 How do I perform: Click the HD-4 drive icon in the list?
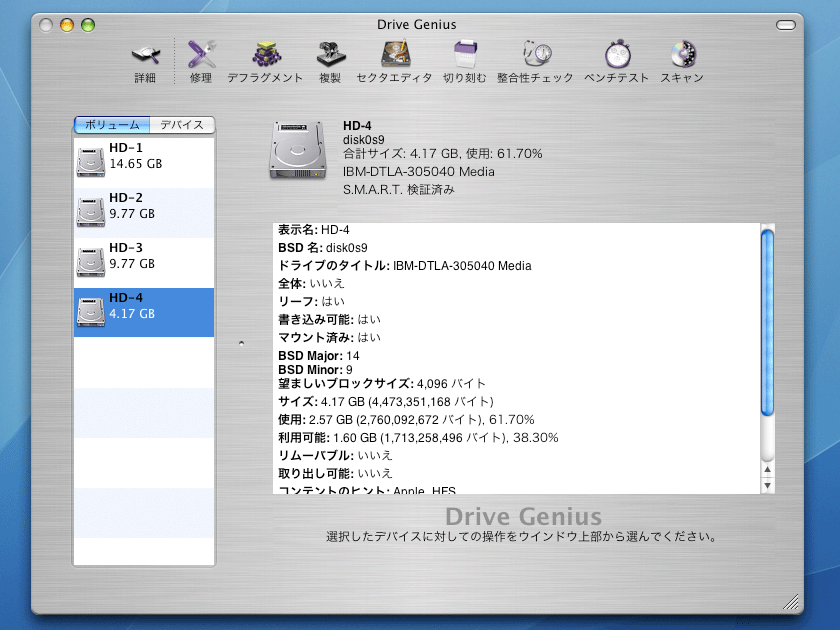click(x=91, y=312)
